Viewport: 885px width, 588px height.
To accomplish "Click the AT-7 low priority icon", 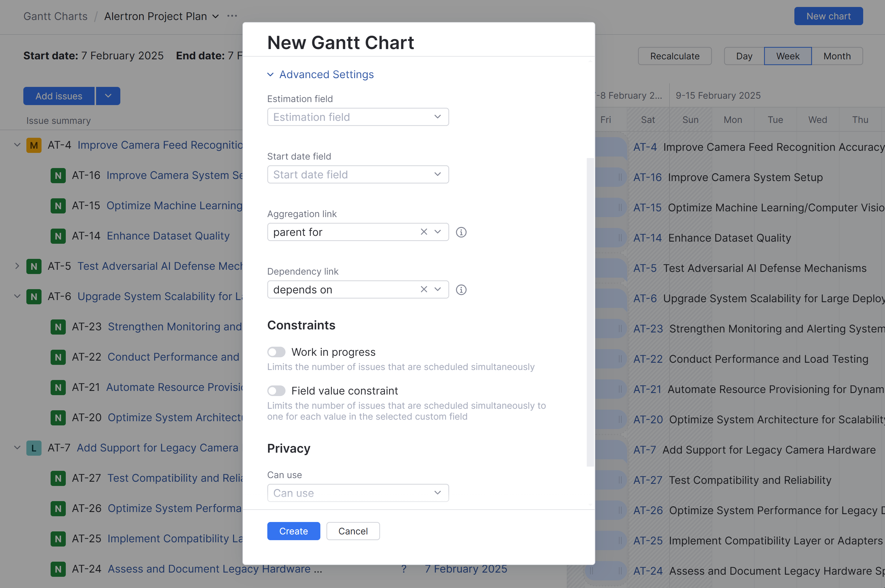I will tap(34, 448).
